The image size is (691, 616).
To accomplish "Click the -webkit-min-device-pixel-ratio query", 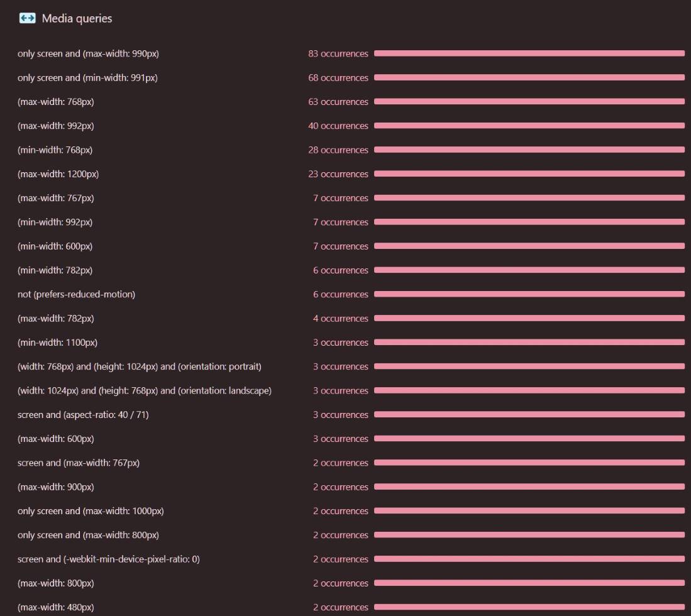I will 108,559.
